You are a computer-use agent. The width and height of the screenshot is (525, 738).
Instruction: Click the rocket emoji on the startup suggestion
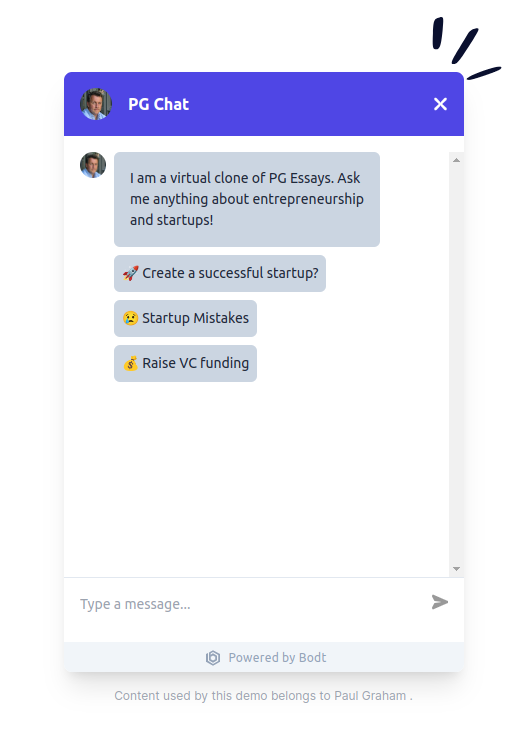pyautogui.click(x=130, y=273)
